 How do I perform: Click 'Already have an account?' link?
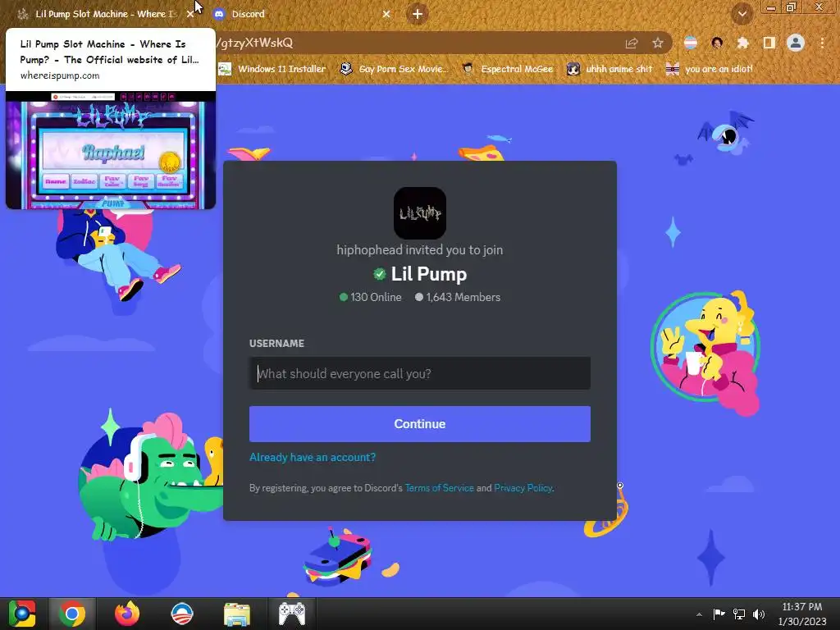pos(313,457)
